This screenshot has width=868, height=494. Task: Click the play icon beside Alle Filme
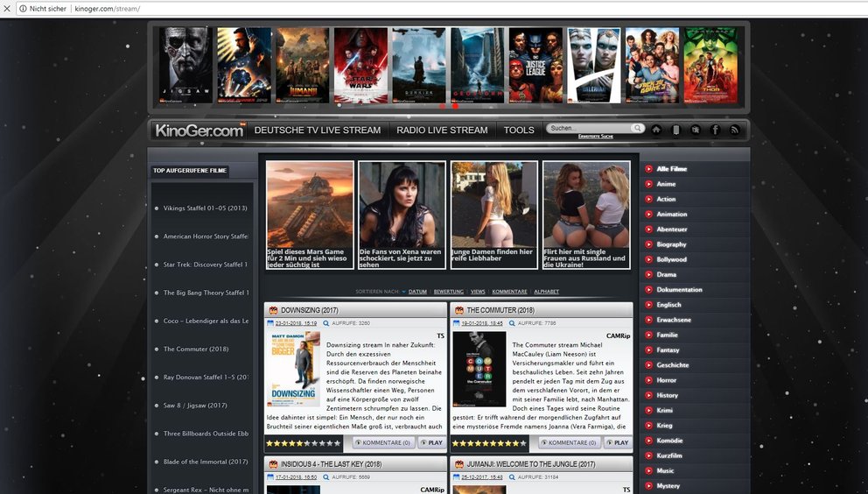pos(648,168)
